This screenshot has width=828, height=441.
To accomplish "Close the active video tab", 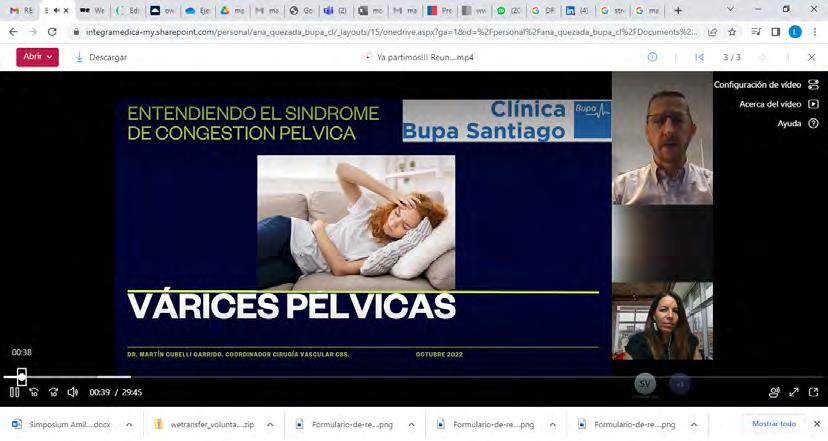I will 66,11.
